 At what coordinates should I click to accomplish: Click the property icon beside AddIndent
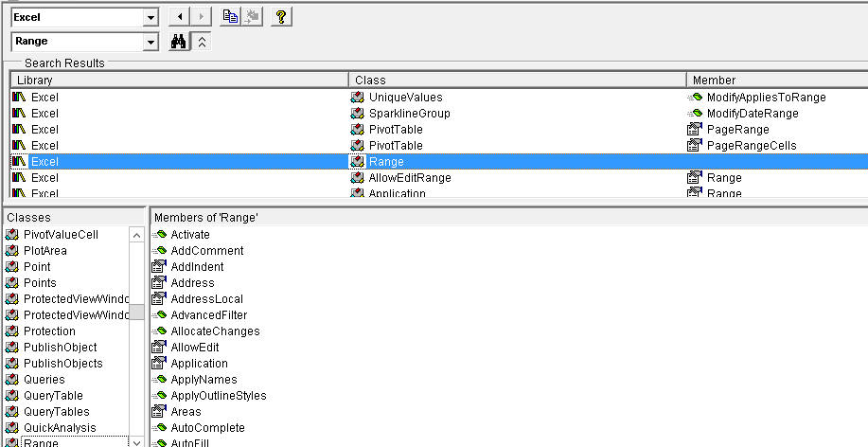coord(159,266)
